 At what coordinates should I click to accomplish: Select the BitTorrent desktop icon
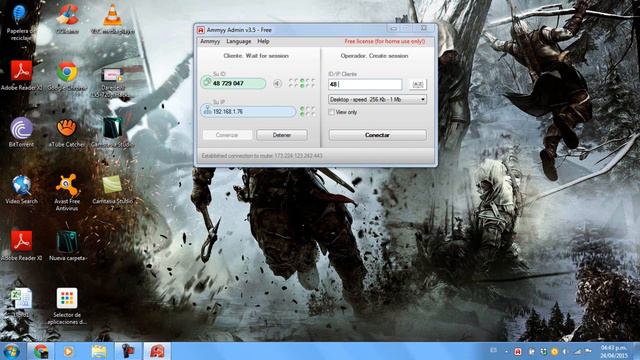[21, 132]
